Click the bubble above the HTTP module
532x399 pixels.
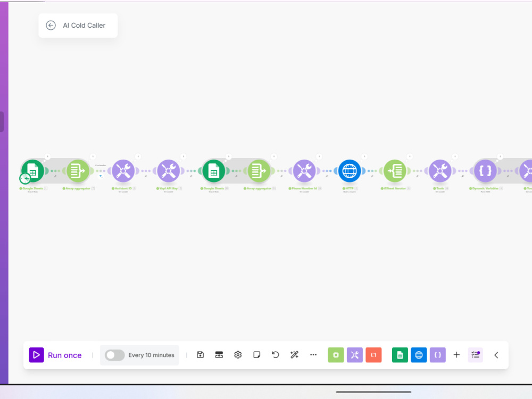pyautogui.click(x=364, y=156)
